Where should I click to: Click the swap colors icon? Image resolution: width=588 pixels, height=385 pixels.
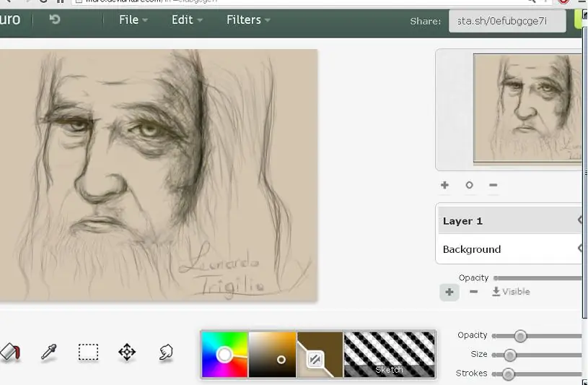click(315, 360)
